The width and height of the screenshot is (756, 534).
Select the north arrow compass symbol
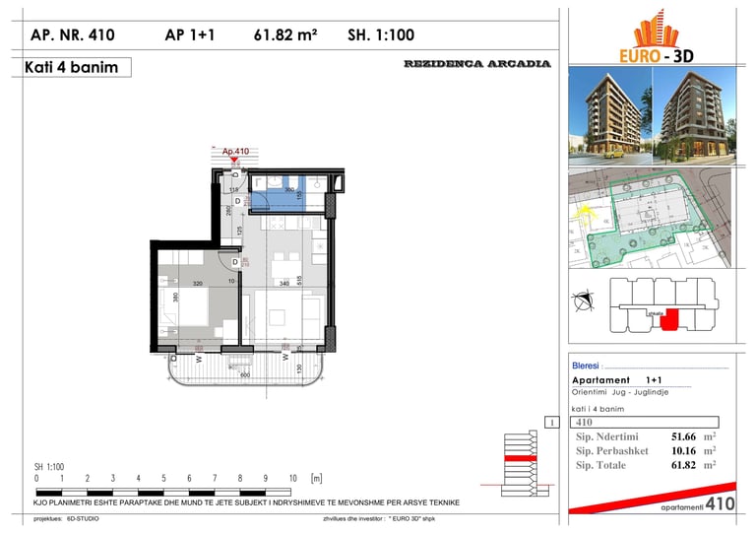[x=583, y=300]
